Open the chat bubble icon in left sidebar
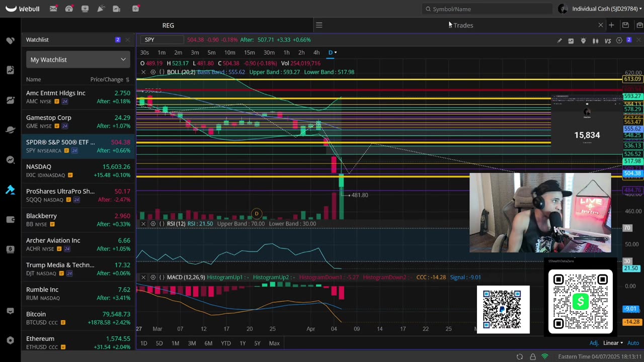Viewport: 644px width, 362px height. click(x=10, y=311)
